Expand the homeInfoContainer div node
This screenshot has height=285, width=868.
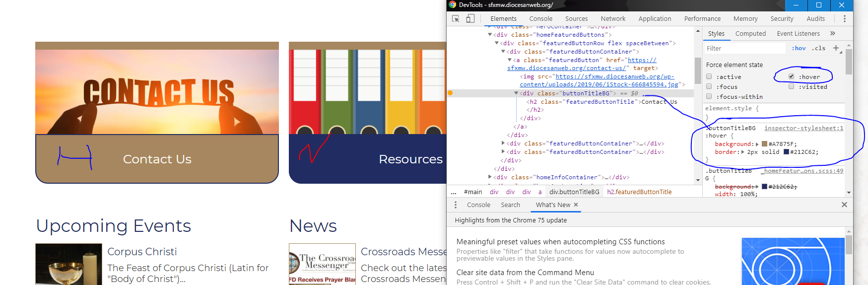point(490,177)
